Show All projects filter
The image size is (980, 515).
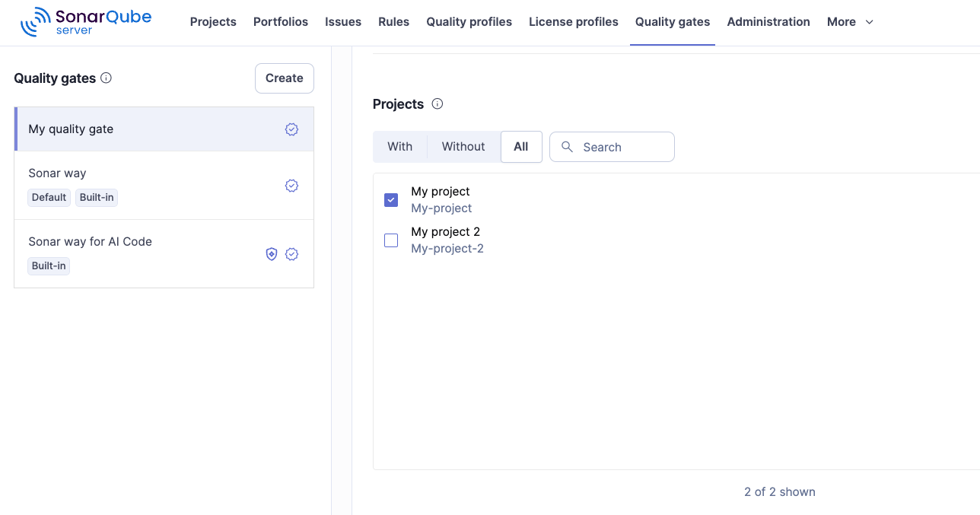pyautogui.click(x=521, y=147)
